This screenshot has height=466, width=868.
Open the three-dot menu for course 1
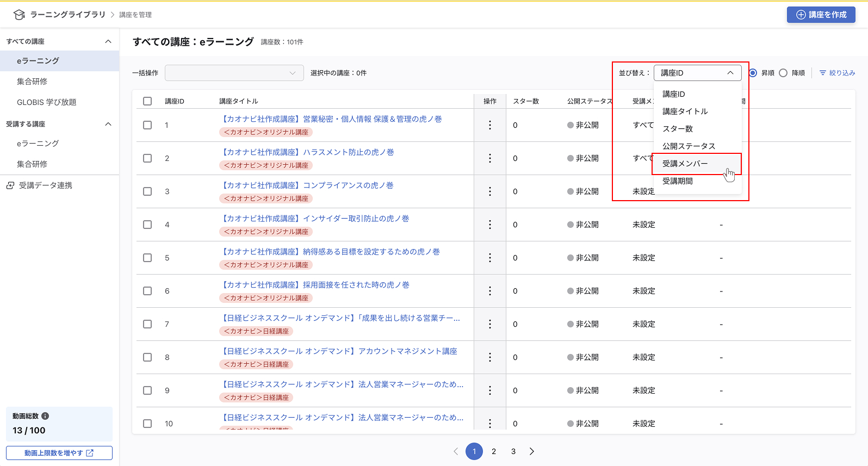[x=490, y=125]
